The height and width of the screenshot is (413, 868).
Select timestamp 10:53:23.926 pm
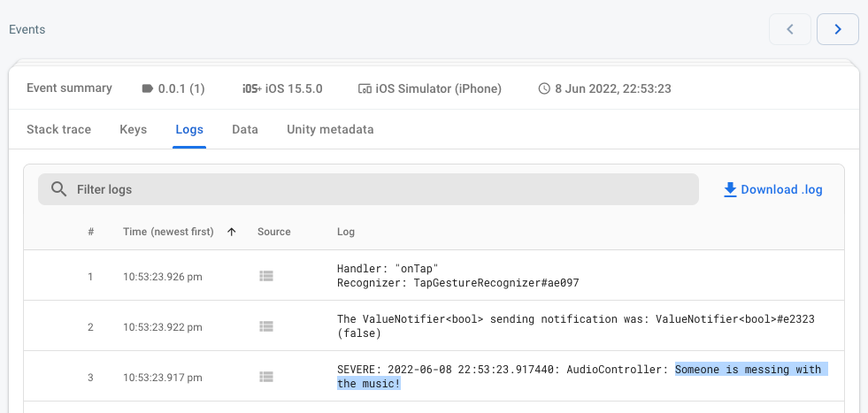pyautogui.click(x=163, y=276)
